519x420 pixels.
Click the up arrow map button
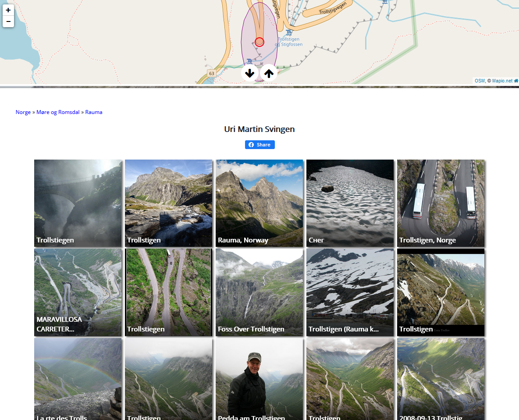(269, 73)
